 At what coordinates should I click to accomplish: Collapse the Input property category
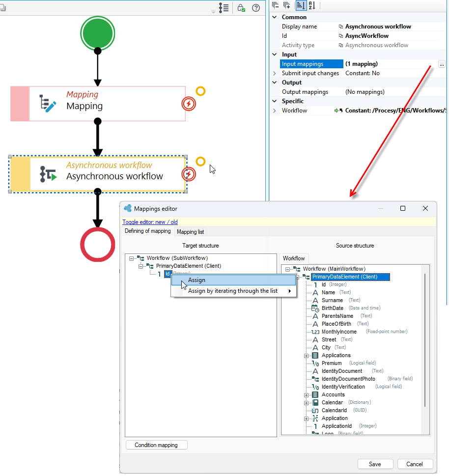275,55
